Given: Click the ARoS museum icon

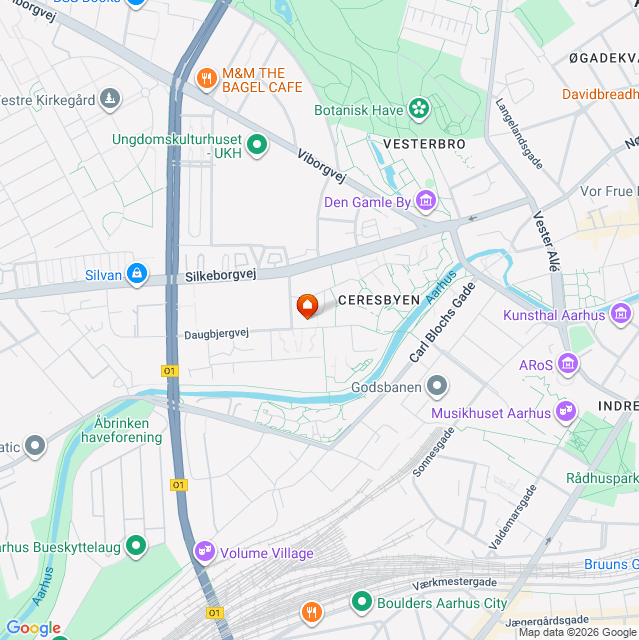Looking at the screenshot, I should tap(568, 364).
